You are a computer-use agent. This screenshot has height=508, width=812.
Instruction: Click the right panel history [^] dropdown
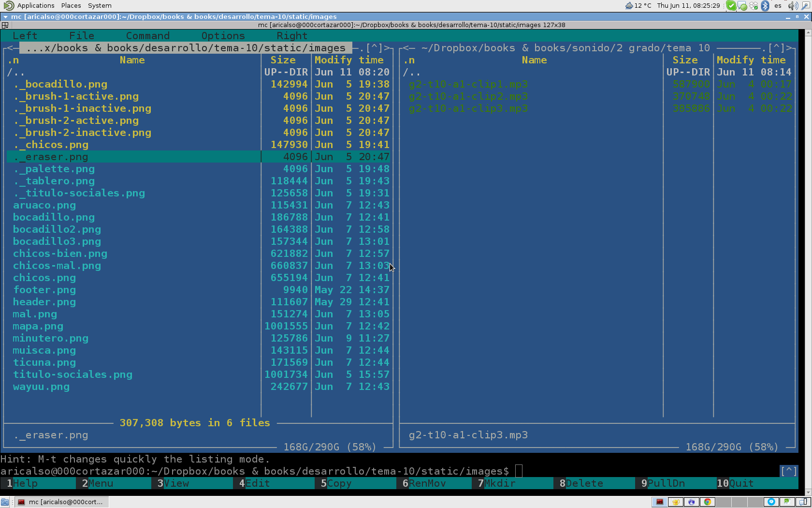coord(776,48)
